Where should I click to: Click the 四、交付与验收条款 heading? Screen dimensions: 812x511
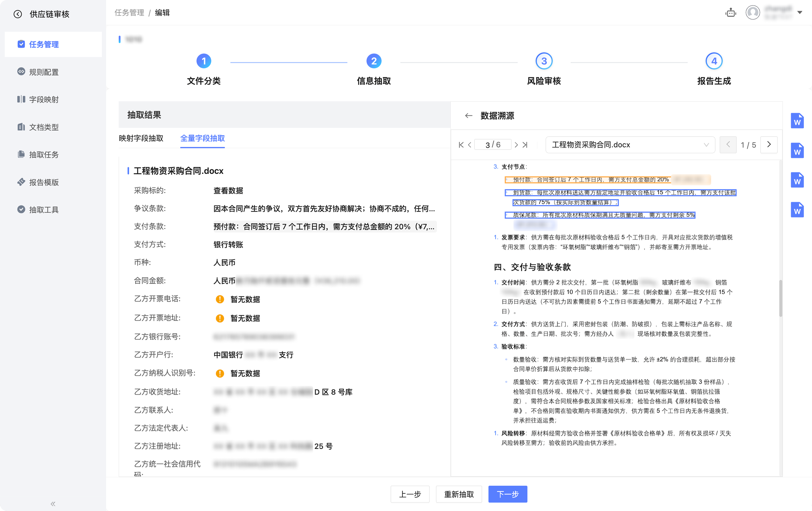click(532, 267)
